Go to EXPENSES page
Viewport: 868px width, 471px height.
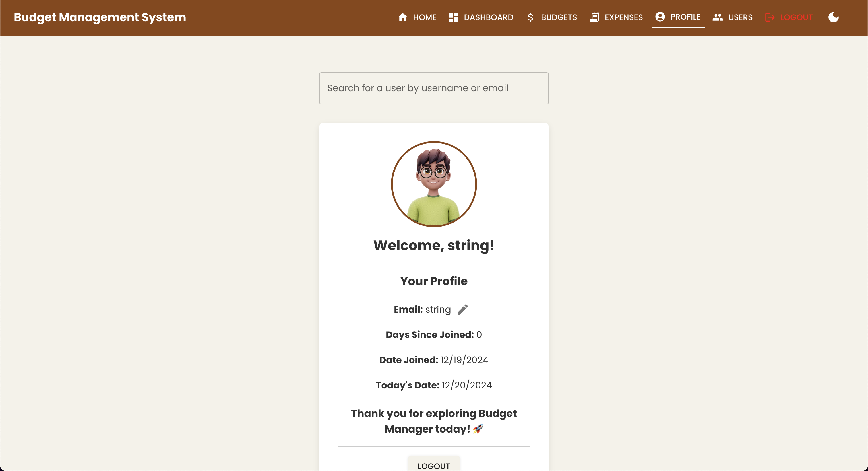[x=616, y=17]
